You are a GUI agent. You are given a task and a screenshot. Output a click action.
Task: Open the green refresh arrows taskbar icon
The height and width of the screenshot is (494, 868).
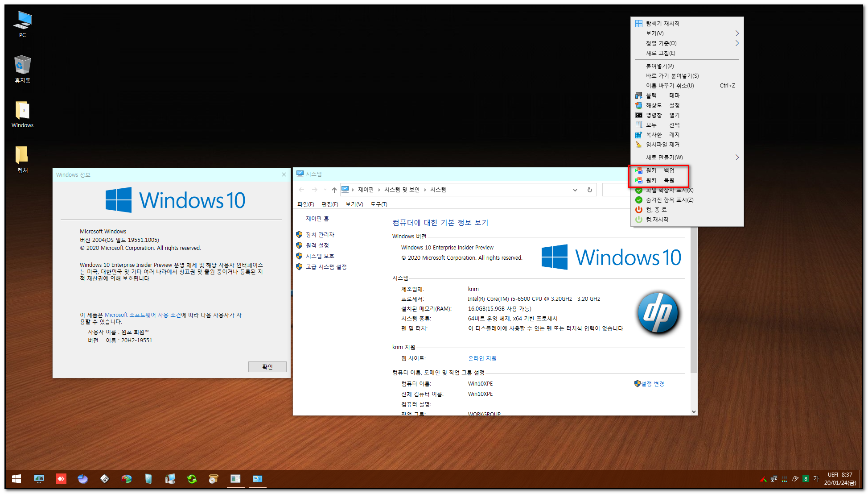[x=192, y=479]
